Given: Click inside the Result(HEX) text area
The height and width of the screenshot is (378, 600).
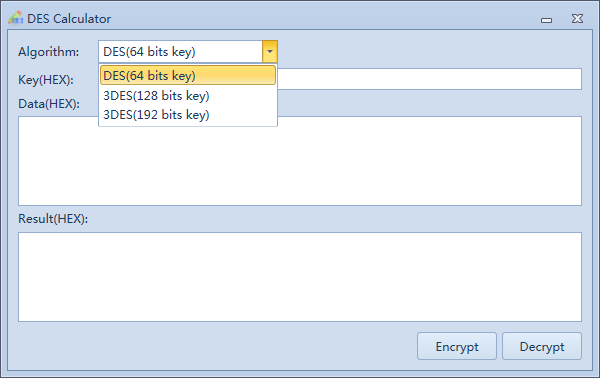Looking at the screenshot, I should [300, 277].
